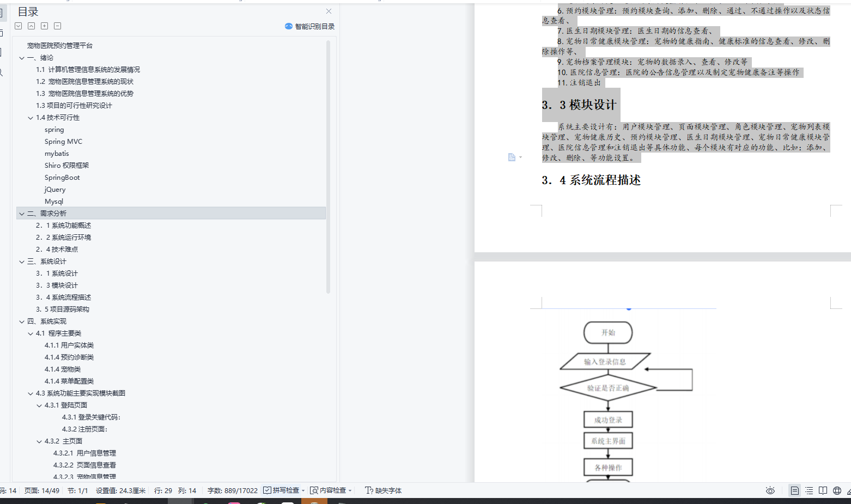Open reading mode book icon
This screenshot has width=851, height=504.
pyautogui.click(x=823, y=491)
